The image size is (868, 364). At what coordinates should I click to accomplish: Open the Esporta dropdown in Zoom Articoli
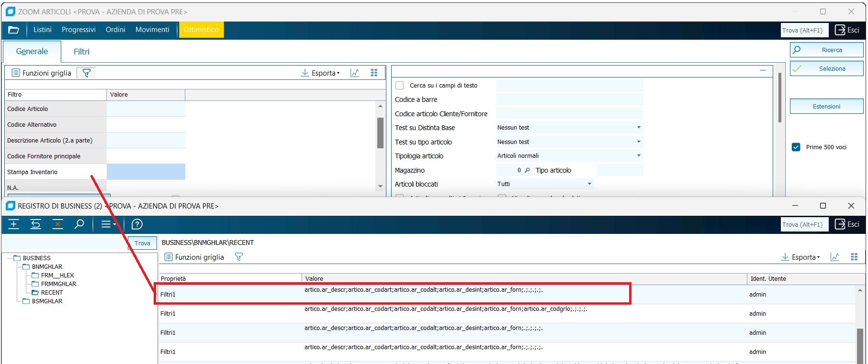pos(320,73)
